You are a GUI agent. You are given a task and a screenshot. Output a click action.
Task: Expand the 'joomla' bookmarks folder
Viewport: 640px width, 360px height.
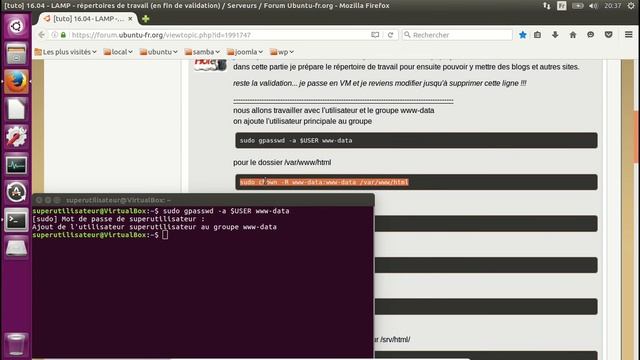coord(245,52)
